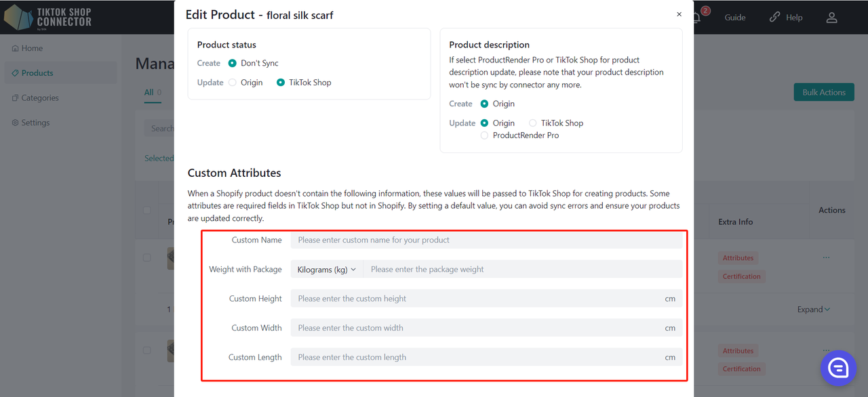Screen dimensions: 868x397
Task: Select Origin for Product status Update
Action: [233, 83]
